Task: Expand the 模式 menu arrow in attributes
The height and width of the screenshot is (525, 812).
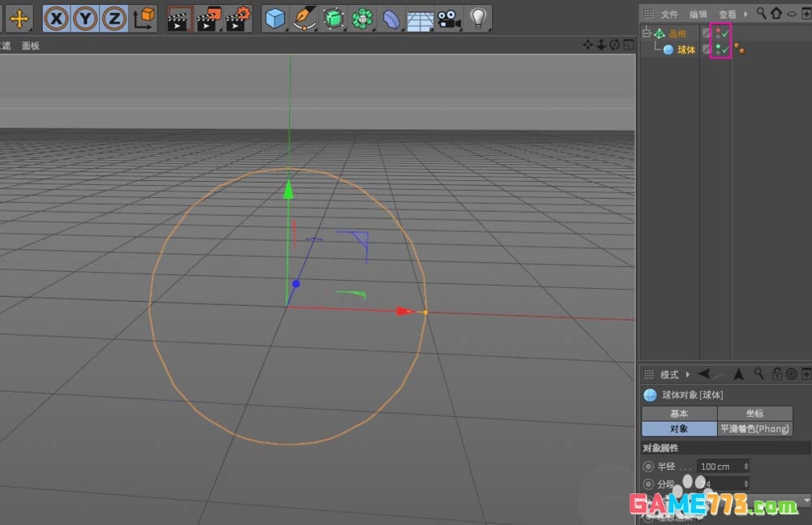Action: tap(689, 374)
